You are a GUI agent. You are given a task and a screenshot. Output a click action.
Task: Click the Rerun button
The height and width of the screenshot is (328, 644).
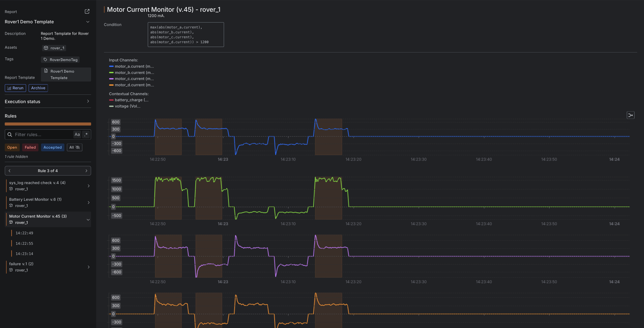[15, 88]
